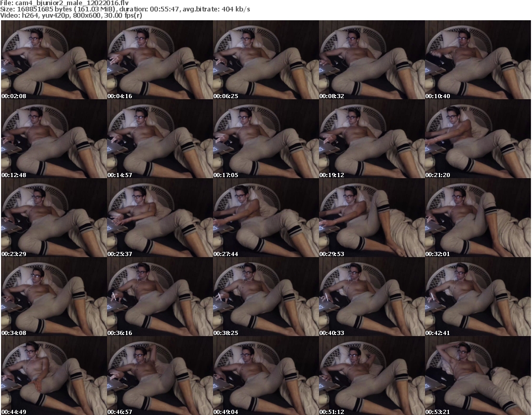The width and height of the screenshot is (532, 415).
Task: Select the thumbnail frame stamped 00:02:08
Action: pyautogui.click(x=54, y=60)
